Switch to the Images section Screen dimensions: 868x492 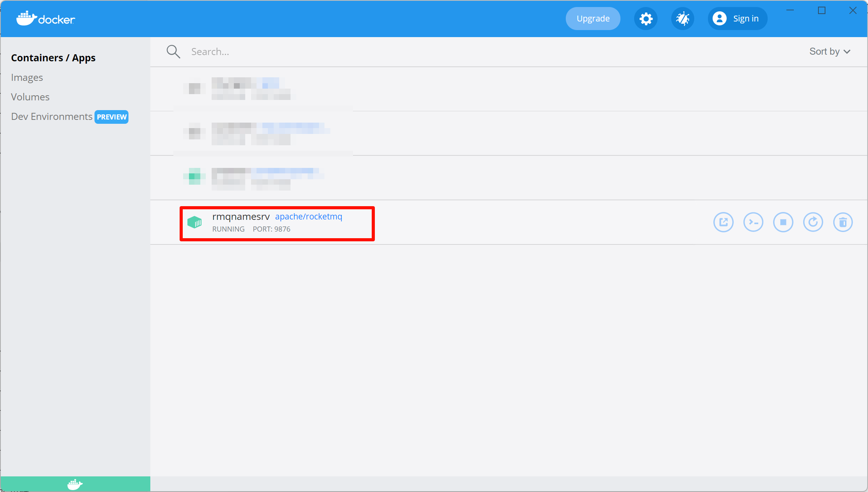27,77
